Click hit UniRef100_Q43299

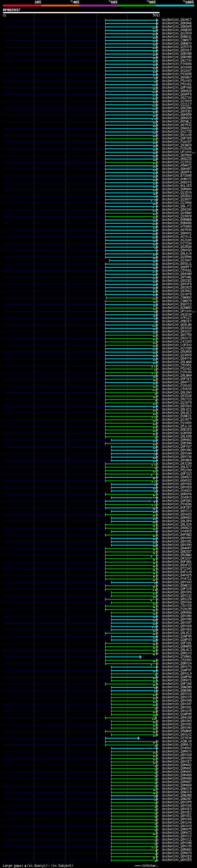point(177,464)
